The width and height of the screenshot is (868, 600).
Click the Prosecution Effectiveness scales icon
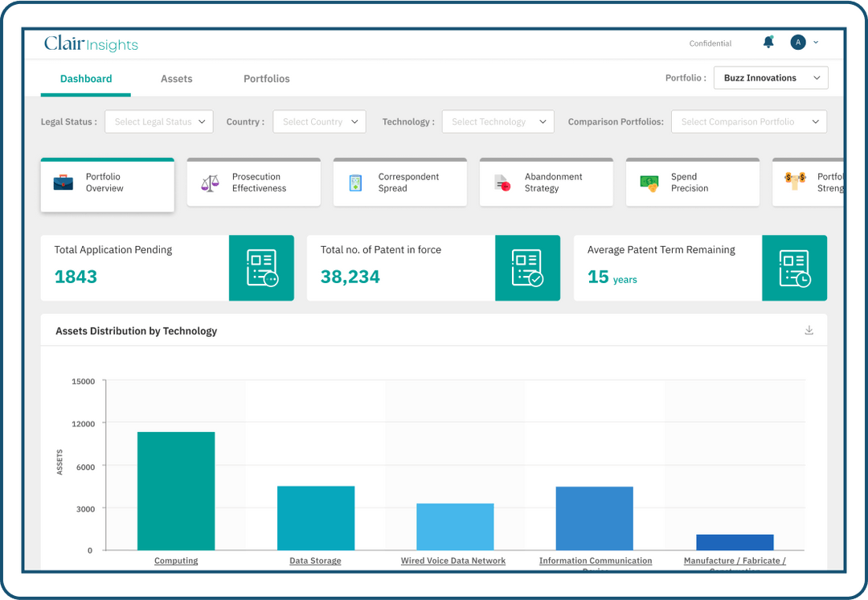click(210, 183)
